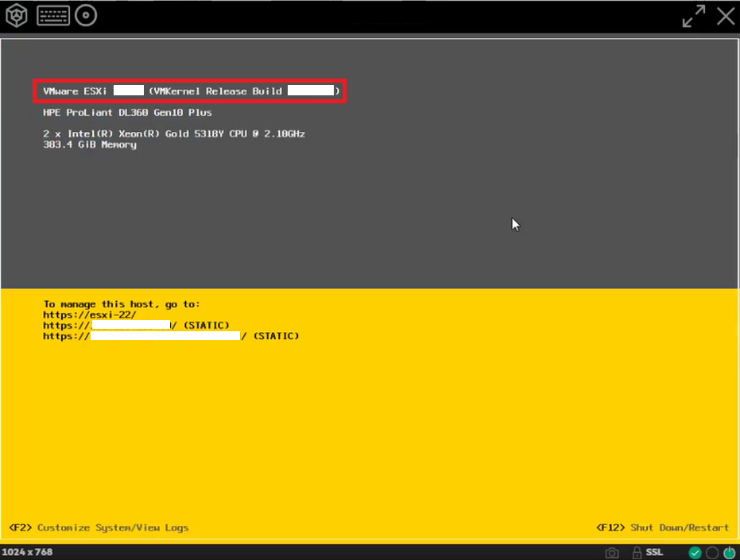Click the SSL label in status bar
The height and width of the screenshot is (560, 740).
click(654, 552)
